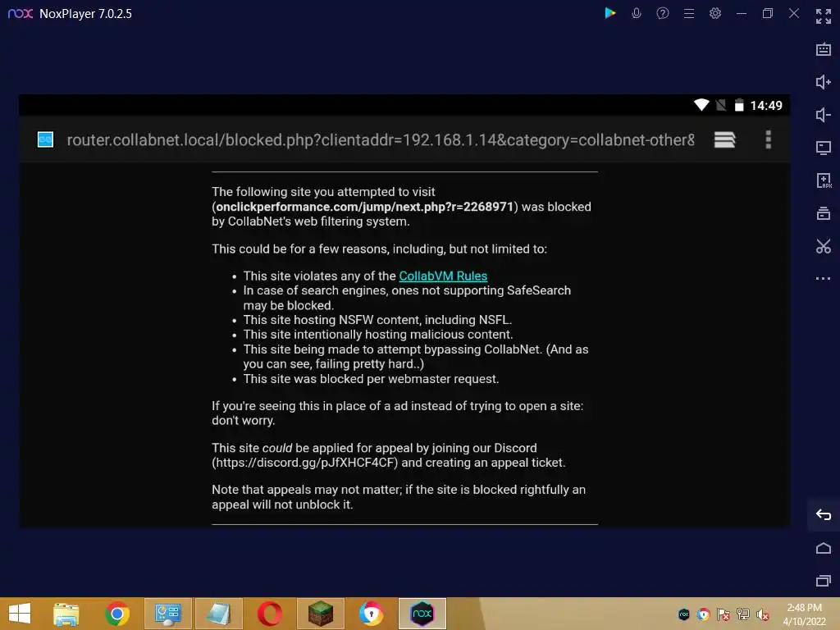Open the Nox help question mark icon
The height and width of the screenshot is (630, 840).
663,13
